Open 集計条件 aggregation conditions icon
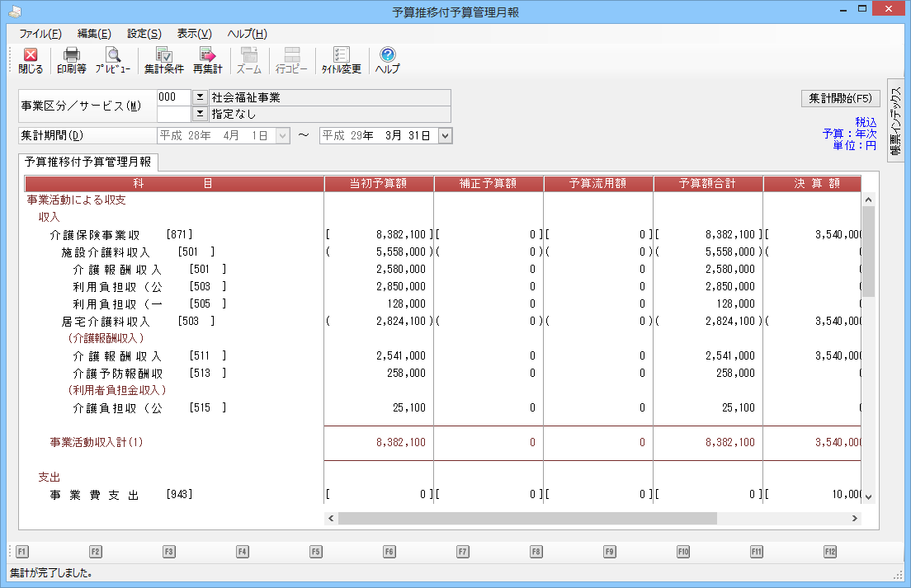The height and width of the screenshot is (588, 911). (163, 55)
